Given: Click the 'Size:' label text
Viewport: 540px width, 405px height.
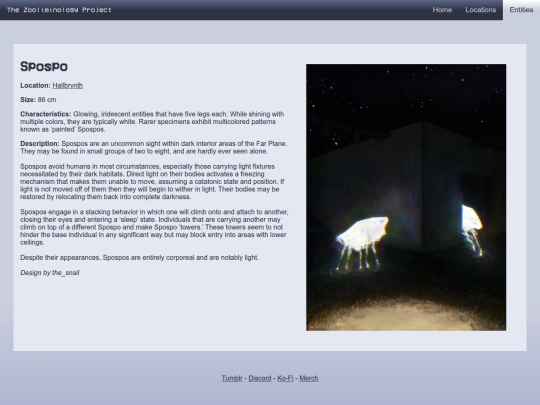Looking at the screenshot, I should click(28, 100).
